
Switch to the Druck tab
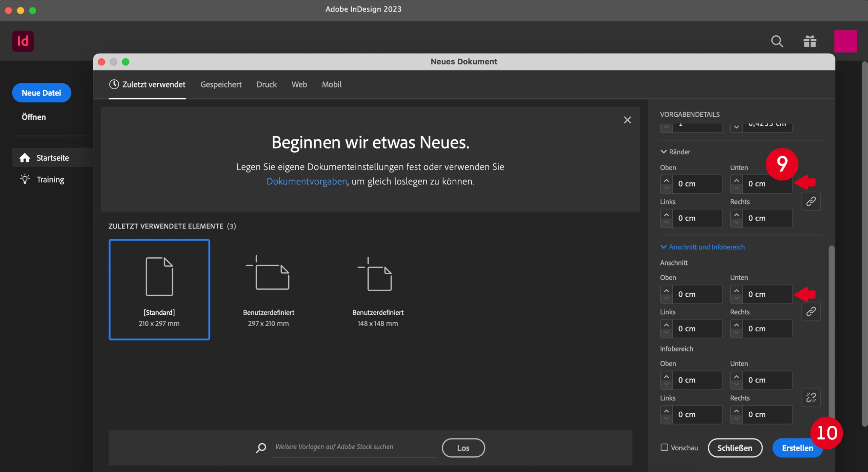(x=267, y=84)
